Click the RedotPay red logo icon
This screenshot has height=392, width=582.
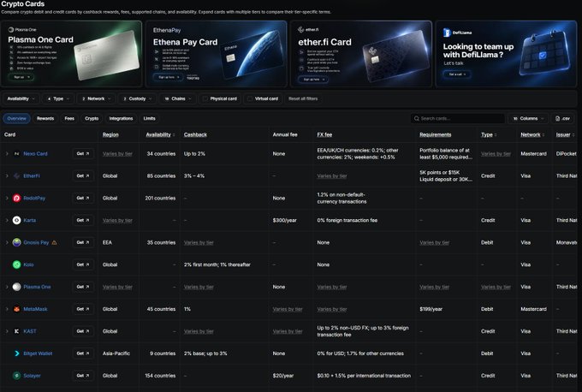click(x=17, y=199)
